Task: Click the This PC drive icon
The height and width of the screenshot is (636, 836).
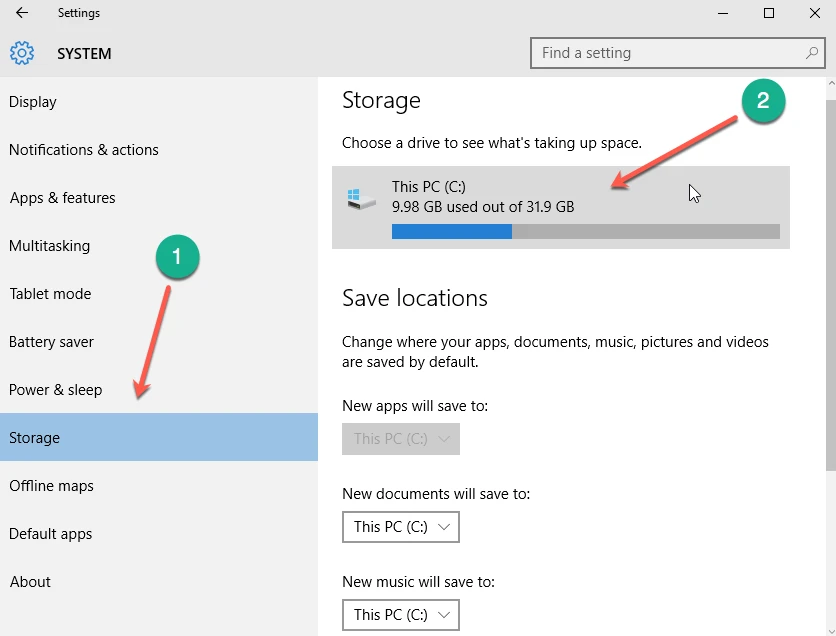Action: click(x=361, y=197)
